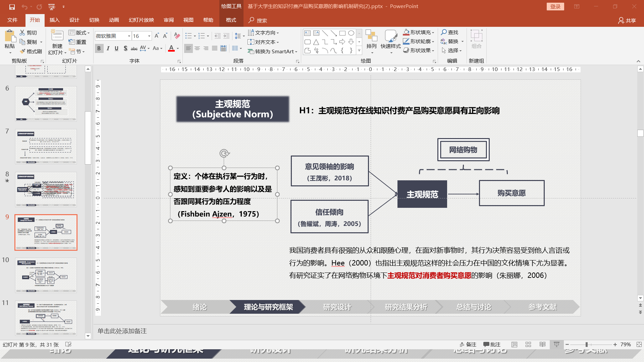Viewport: 644px width, 362px height.
Task: Toggle Bold formatting button
Action: (99, 49)
